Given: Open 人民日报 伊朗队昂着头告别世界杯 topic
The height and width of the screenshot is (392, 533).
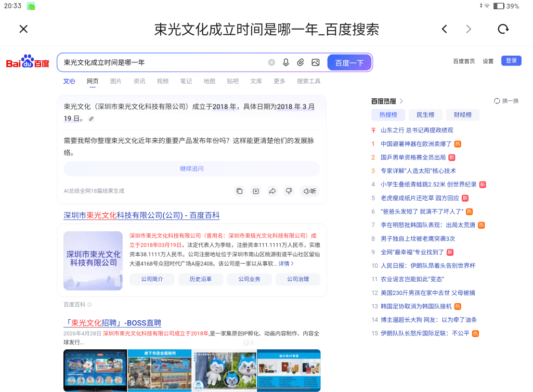Looking at the screenshot, I should 428,266.
